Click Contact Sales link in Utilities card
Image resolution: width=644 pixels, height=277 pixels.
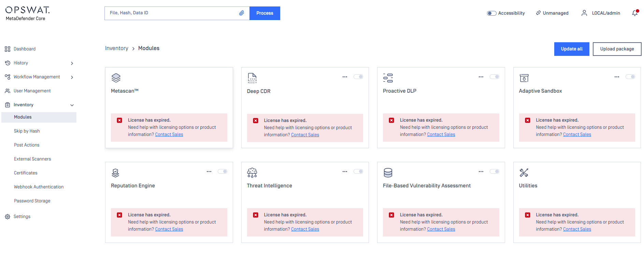[x=577, y=229]
